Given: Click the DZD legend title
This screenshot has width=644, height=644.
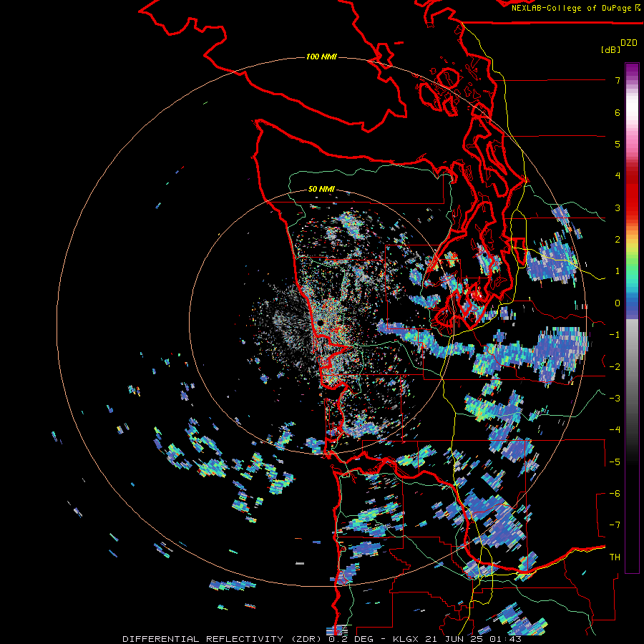Looking at the screenshot, I should 629,43.
